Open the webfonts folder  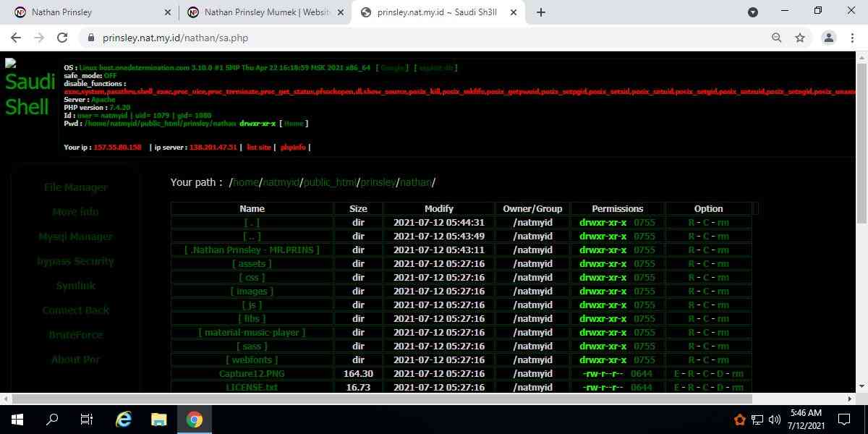point(252,360)
